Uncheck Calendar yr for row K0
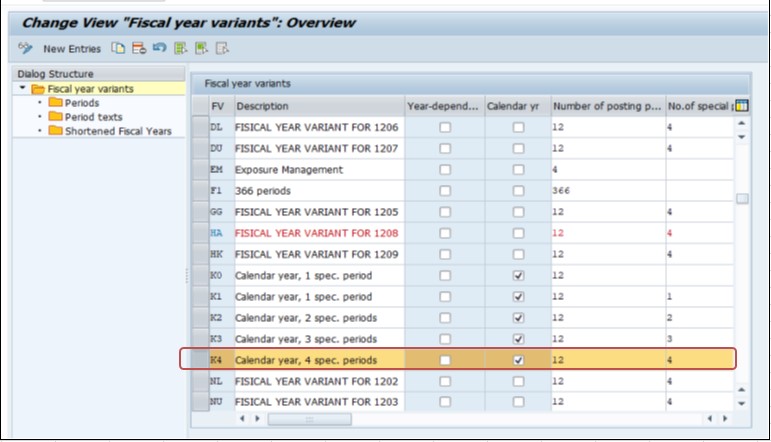 coord(518,275)
